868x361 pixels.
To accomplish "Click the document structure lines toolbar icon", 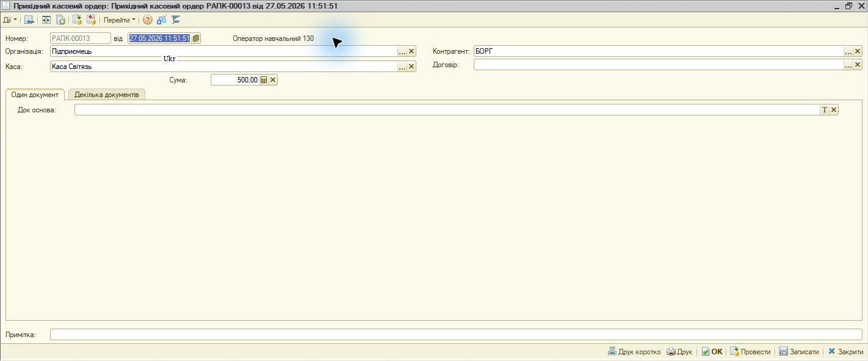I will click(176, 20).
